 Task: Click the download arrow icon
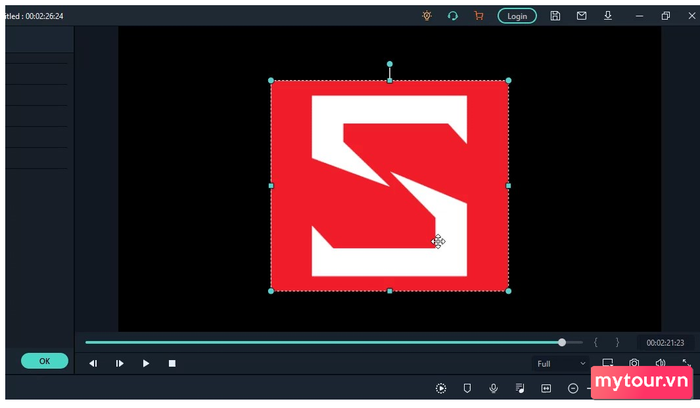608,16
